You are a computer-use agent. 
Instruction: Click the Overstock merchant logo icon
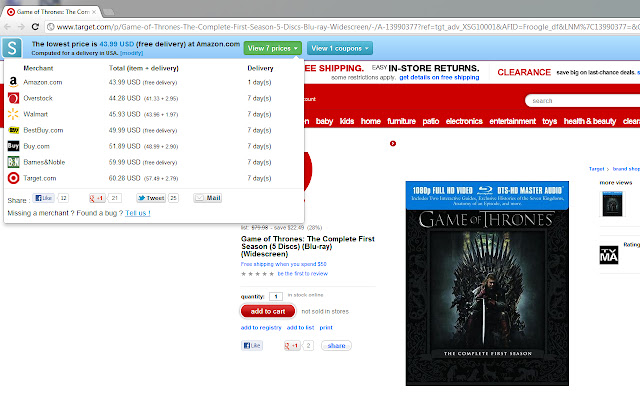pos(13,98)
